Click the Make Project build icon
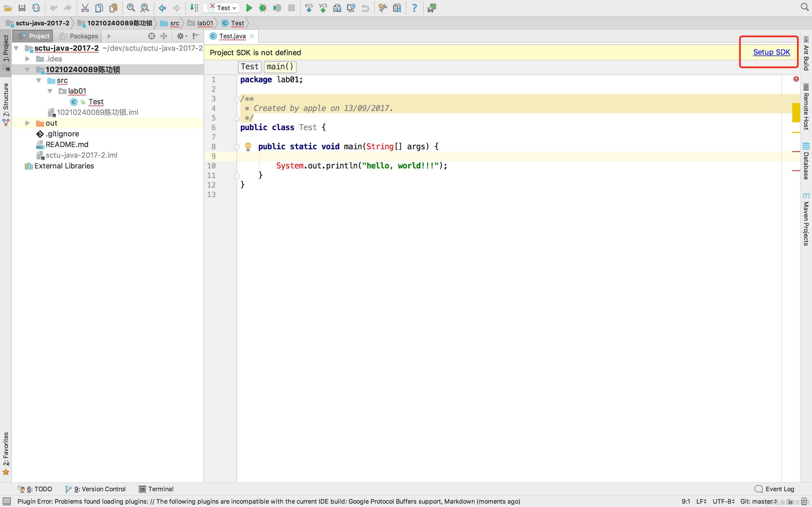 pos(194,8)
